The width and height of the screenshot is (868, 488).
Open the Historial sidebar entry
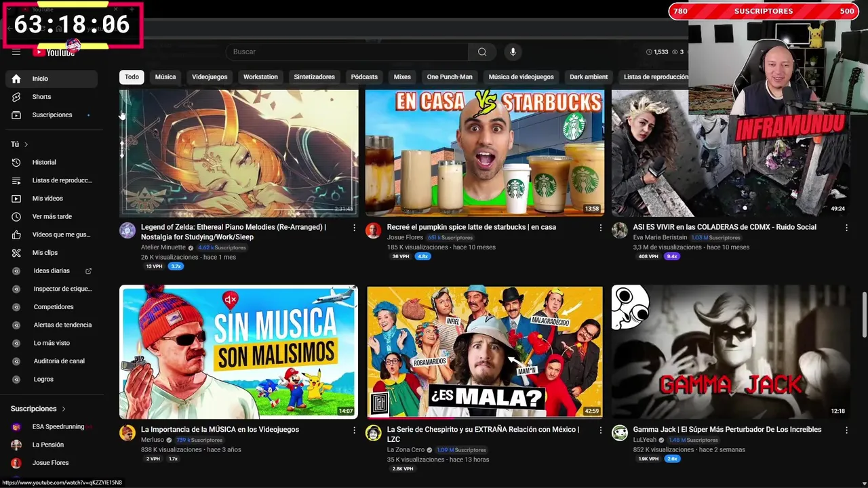[x=52, y=162]
